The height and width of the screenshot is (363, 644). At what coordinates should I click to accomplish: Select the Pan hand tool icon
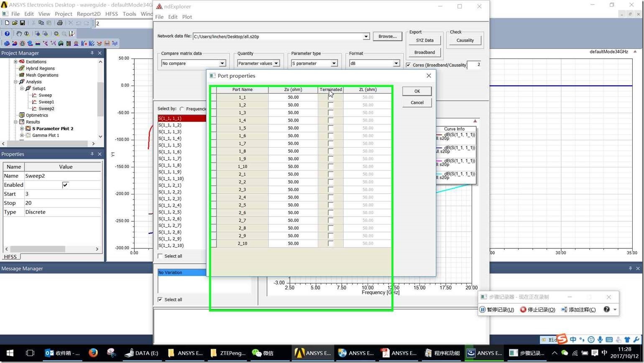pos(19,33)
